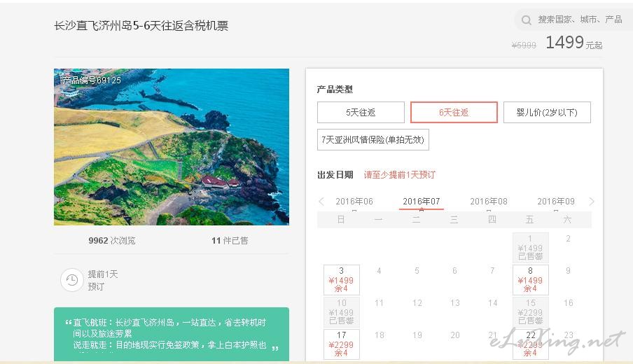Viewport: 633px width, 364px height.
Task: Click the struck-through ¥5999 original price
Action: tap(524, 45)
